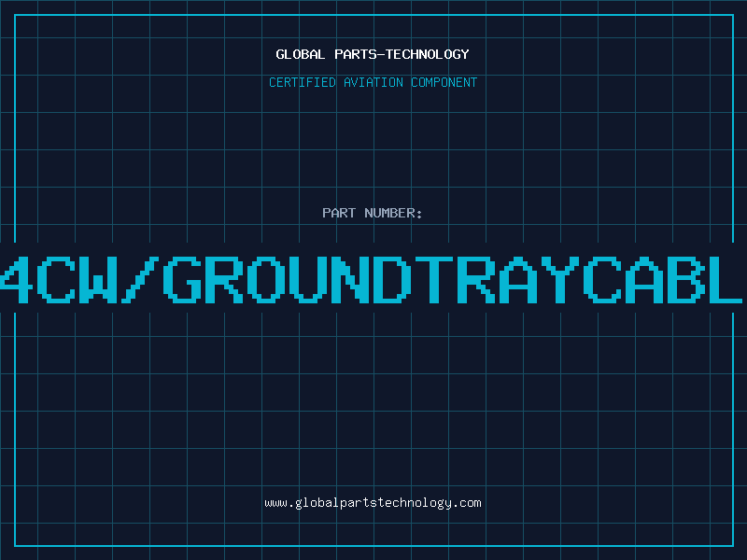Image resolution: width=747 pixels, height=560 pixels.
Task: Click the large 4CW/GROUNDTRAYCABL part number text
Action: point(372,279)
